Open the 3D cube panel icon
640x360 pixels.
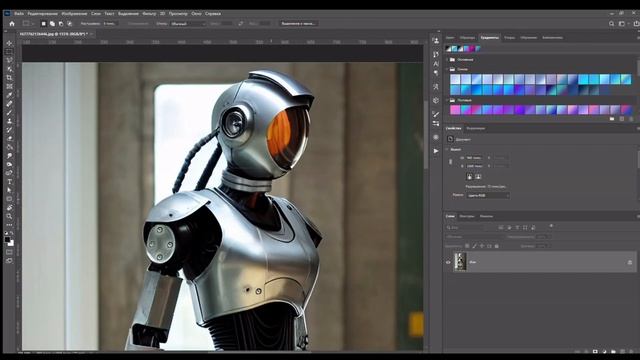[x=436, y=100]
